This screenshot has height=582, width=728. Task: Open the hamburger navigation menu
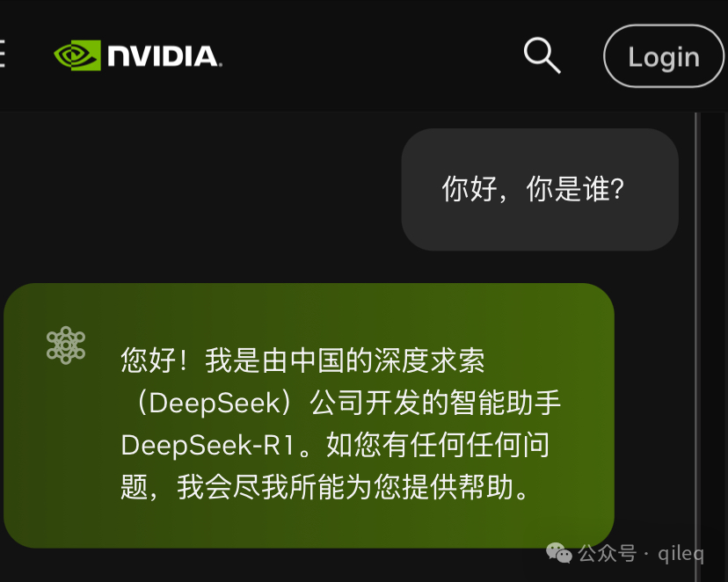[x=3, y=54]
